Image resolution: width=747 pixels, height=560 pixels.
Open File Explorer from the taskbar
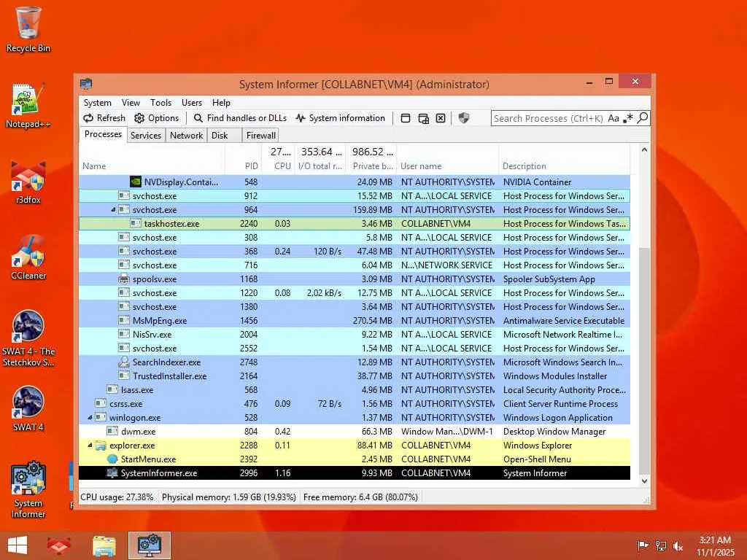click(x=104, y=545)
